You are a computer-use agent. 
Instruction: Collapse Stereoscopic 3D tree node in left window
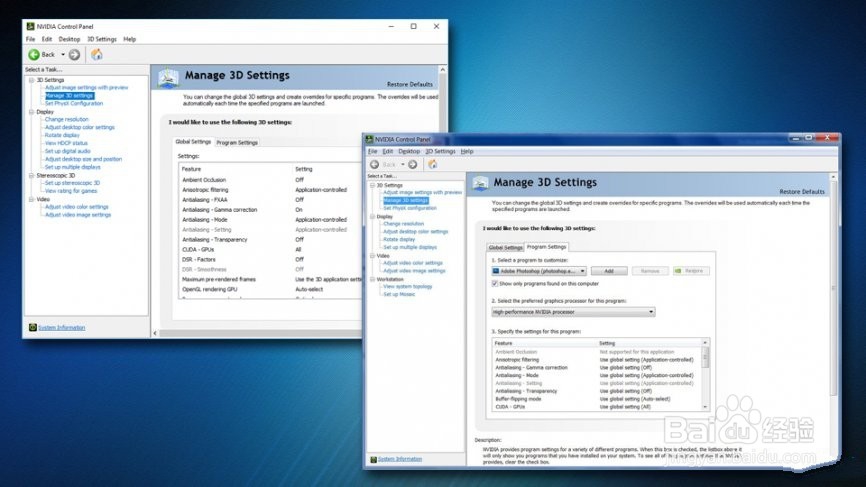31,175
